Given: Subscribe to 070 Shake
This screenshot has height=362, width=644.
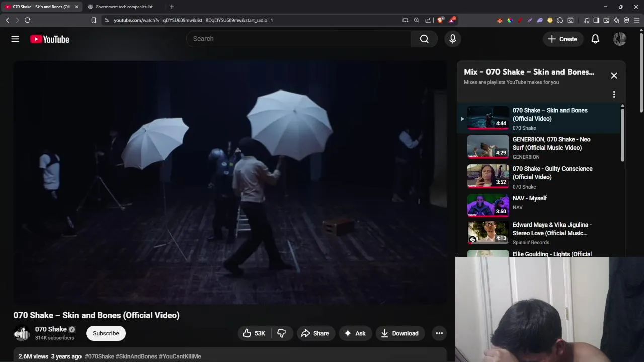Looking at the screenshot, I should click(106, 333).
